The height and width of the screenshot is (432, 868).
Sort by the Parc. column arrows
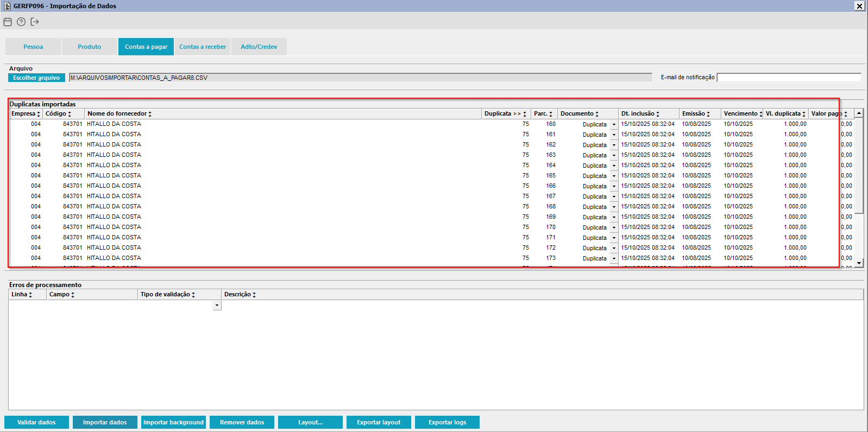point(551,114)
